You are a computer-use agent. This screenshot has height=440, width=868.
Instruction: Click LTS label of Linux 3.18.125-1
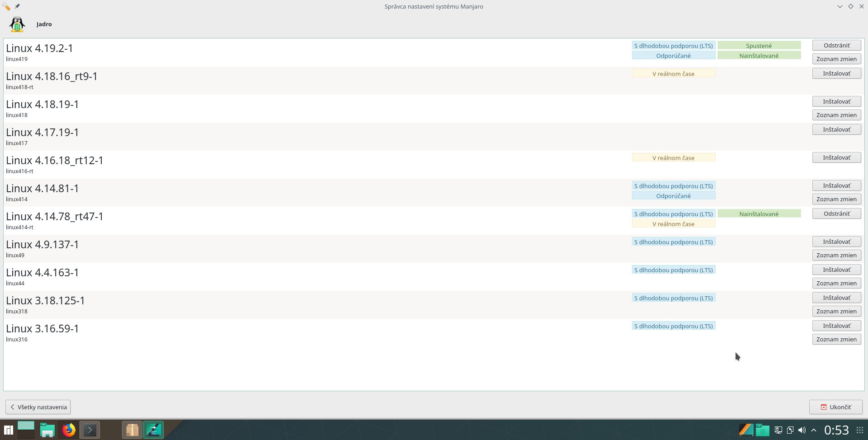click(674, 298)
